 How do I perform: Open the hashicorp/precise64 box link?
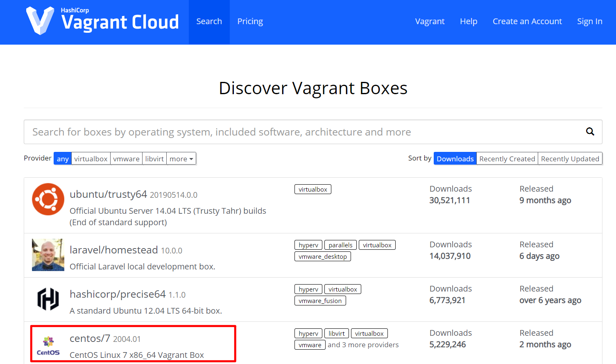point(118,294)
